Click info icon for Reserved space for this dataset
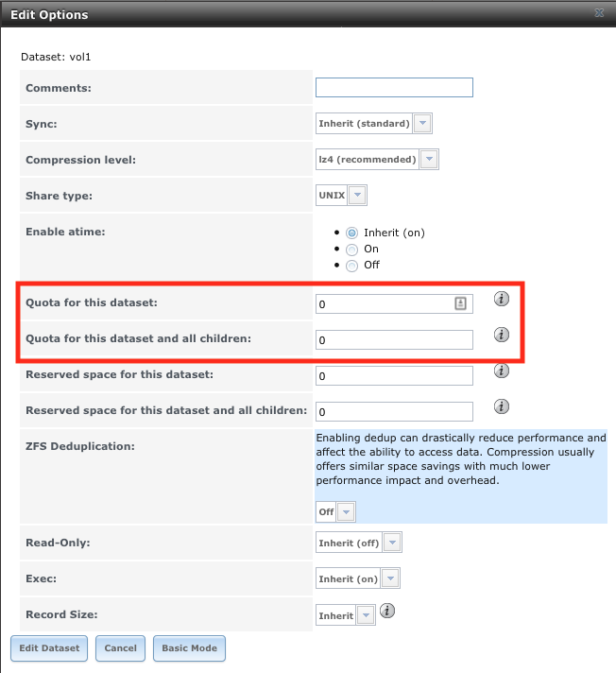The image size is (616, 673). (501, 371)
